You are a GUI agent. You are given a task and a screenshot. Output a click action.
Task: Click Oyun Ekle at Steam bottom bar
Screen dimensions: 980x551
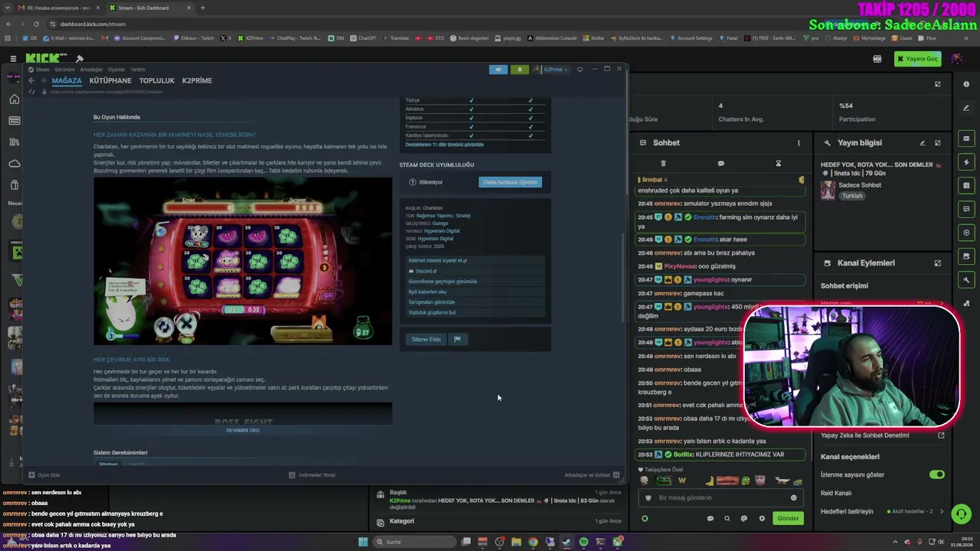coord(44,475)
